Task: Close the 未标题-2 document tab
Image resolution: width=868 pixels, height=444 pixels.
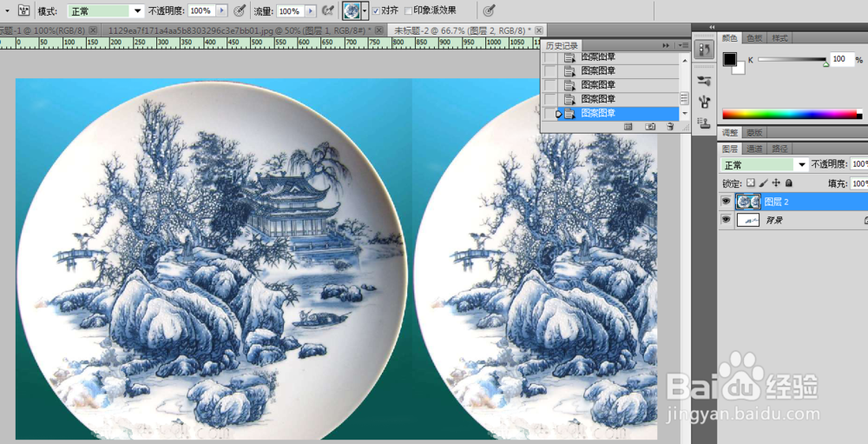Action: [x=539, y=30]
